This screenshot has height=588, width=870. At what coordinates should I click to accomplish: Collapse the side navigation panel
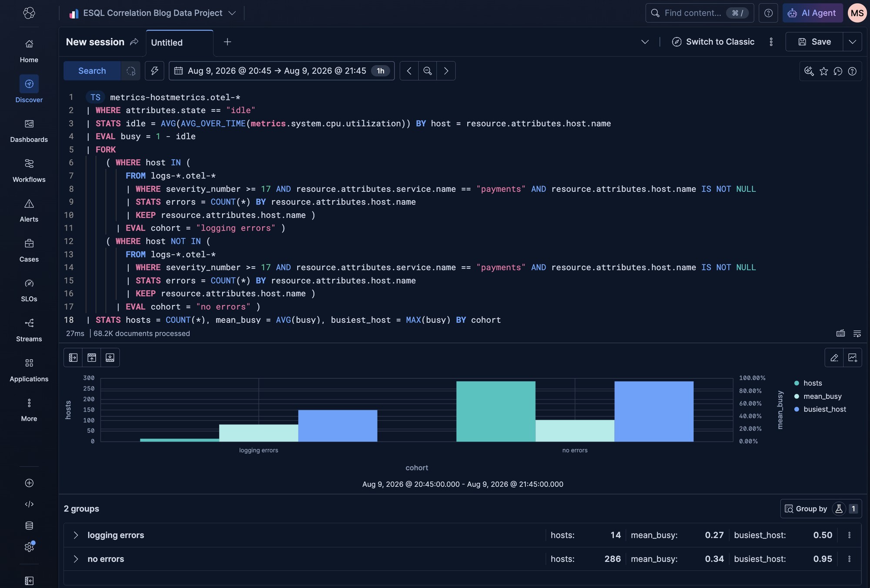29,581
